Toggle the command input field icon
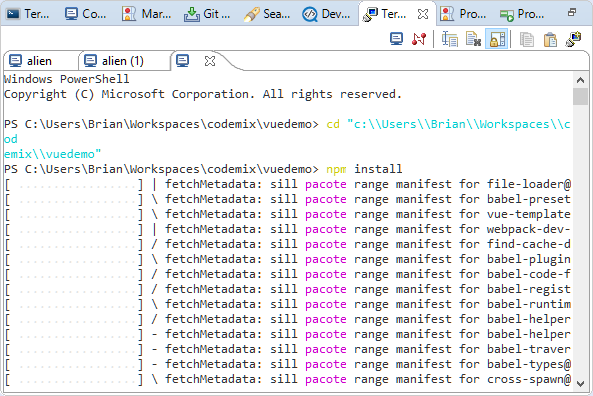Screen dimensions: 593x396 [450, 39]
